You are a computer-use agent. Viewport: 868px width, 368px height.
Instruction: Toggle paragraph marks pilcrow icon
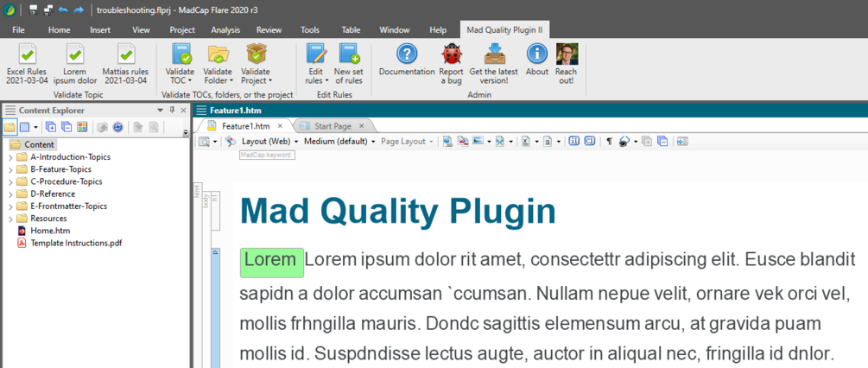[609, 142]
